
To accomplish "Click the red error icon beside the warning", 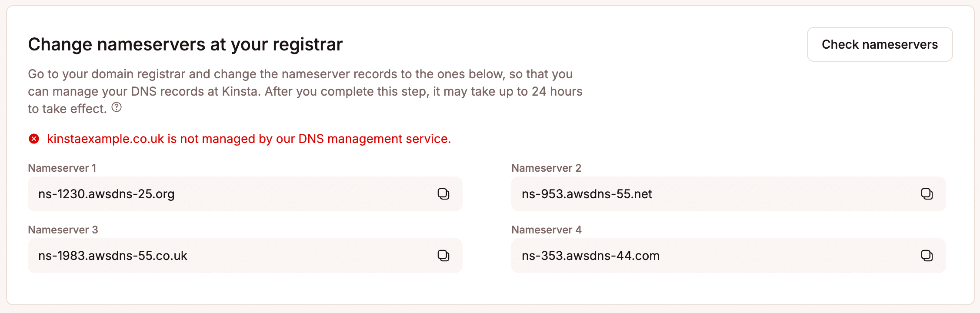I will [x=34, y=139].
